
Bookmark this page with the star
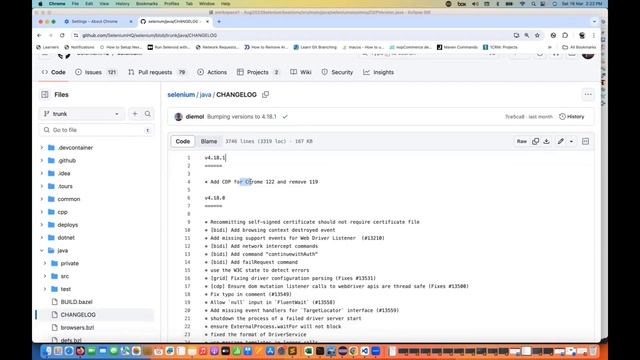[x=537, y=36]
